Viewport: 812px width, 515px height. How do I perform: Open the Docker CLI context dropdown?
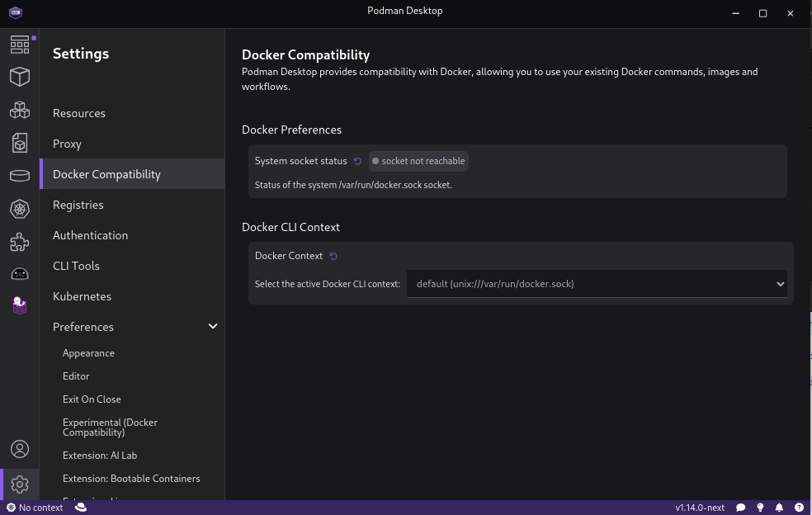596,283
